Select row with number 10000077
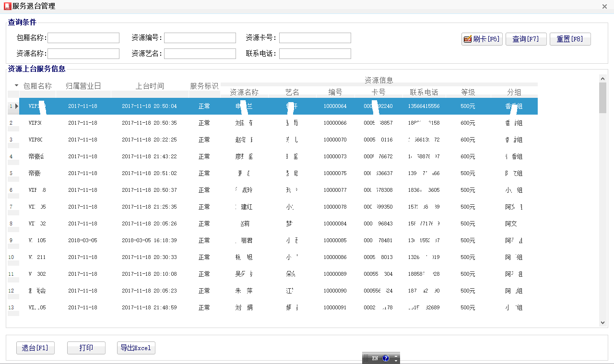Screen dimensions: 614x364 pyautogui.click(x=272, y=190)
